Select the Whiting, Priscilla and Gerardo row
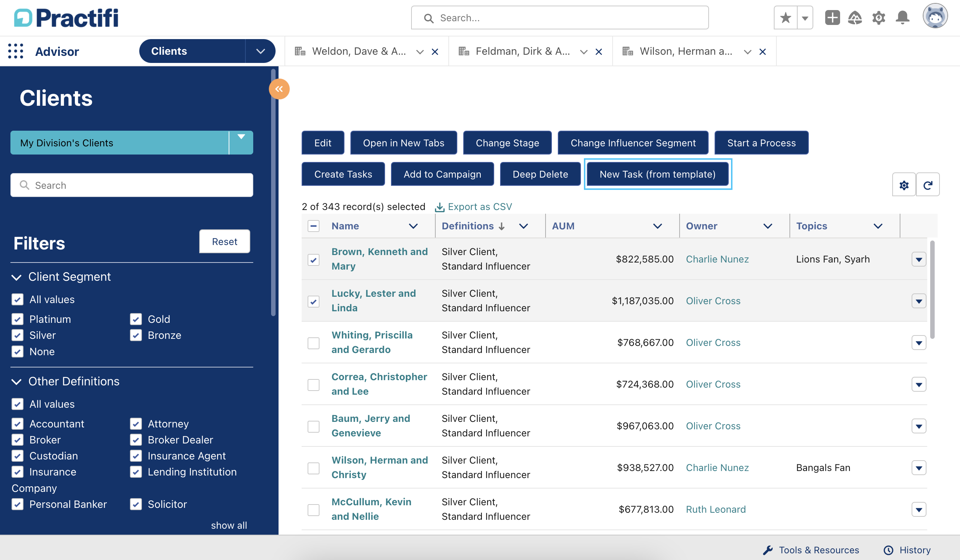The height and width of the screenshot is (560, 960). tap(314, 343)
